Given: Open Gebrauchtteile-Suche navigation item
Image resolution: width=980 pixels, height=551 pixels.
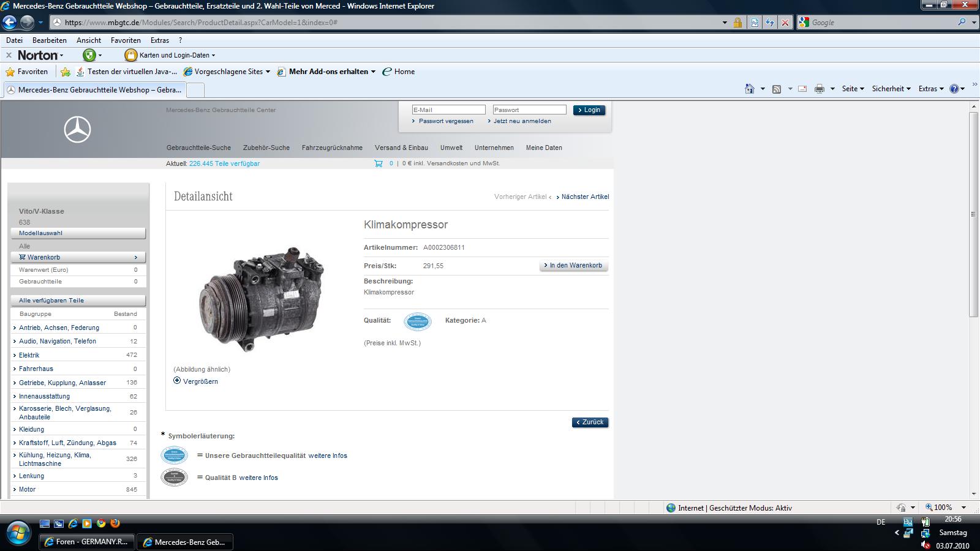Looking at the screenshot, I should tap(198, 148).
